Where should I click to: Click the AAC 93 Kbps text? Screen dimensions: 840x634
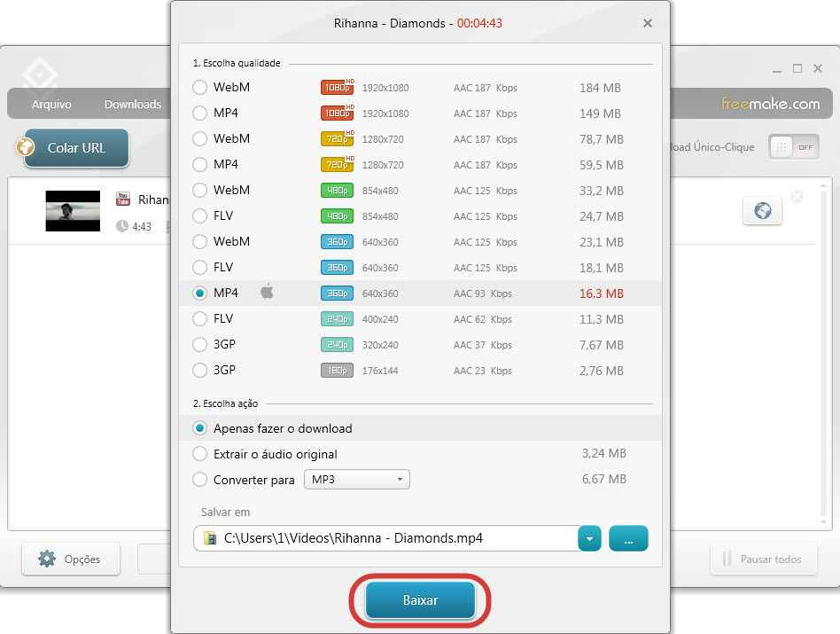pos(482,294)
